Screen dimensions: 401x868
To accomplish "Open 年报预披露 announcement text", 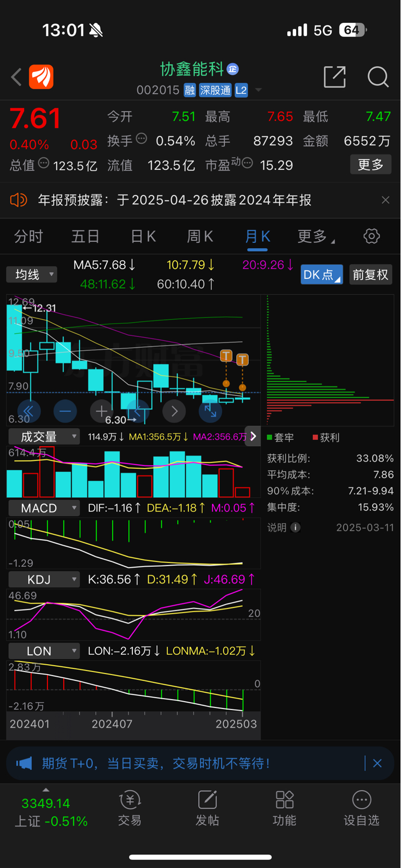I will pyautogui.click(x=175, y=200).
